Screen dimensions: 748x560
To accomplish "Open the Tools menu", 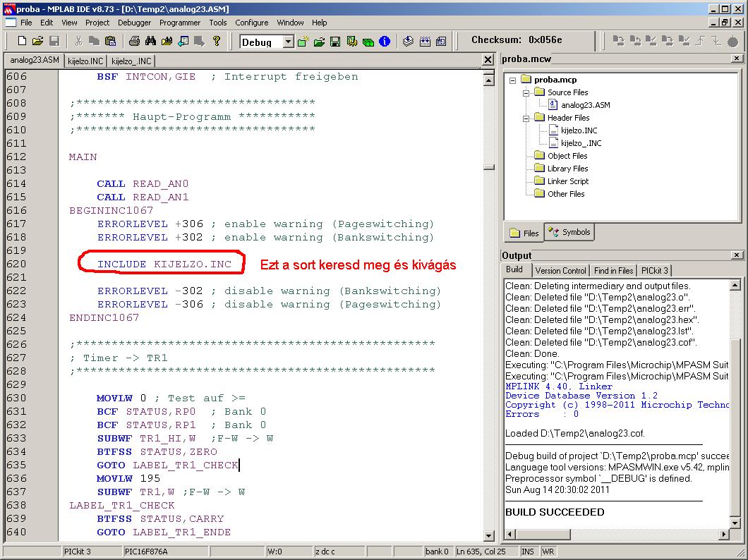I will pos(218,23).
